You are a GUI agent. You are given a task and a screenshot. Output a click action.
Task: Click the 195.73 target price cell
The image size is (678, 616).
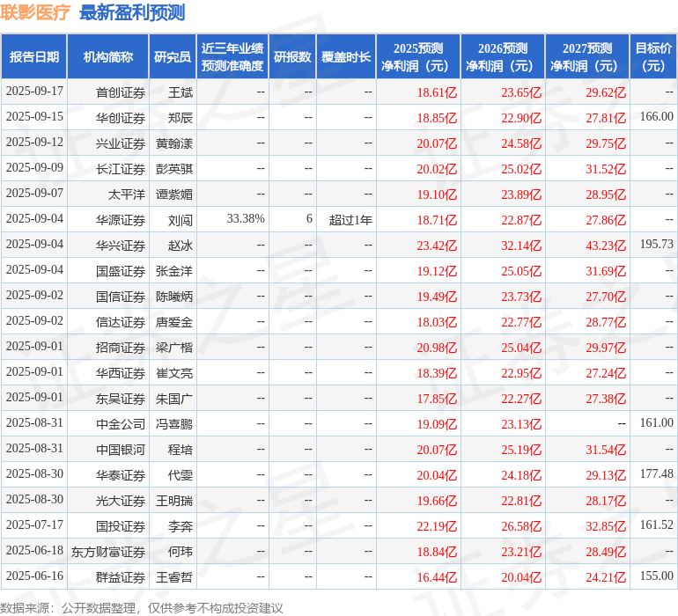pyautogui.click(x=656, y=245)
